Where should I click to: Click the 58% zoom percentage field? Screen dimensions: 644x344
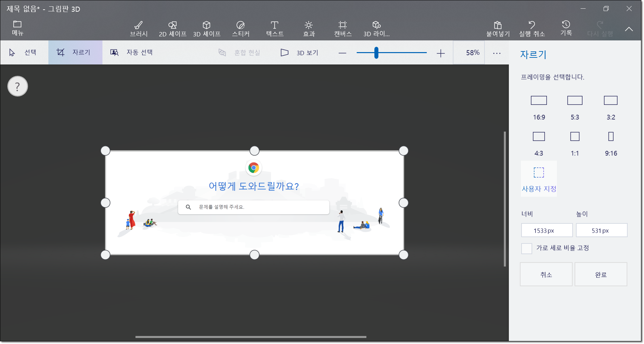[x=469, y=52]
